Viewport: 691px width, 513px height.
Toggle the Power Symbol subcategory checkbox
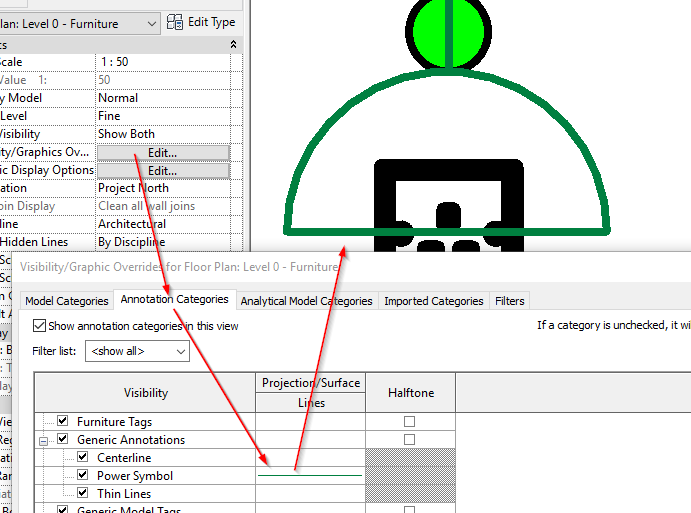[x=82, y=475]
